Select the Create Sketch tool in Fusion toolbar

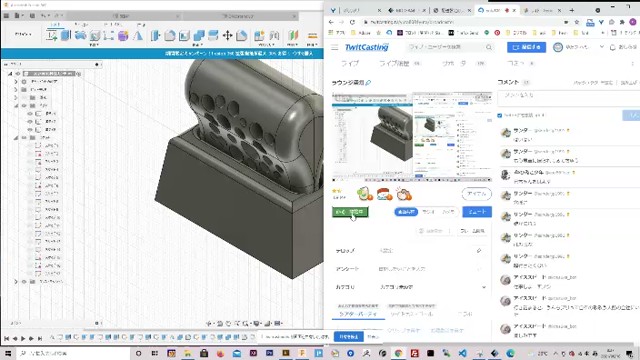point(51,36)
